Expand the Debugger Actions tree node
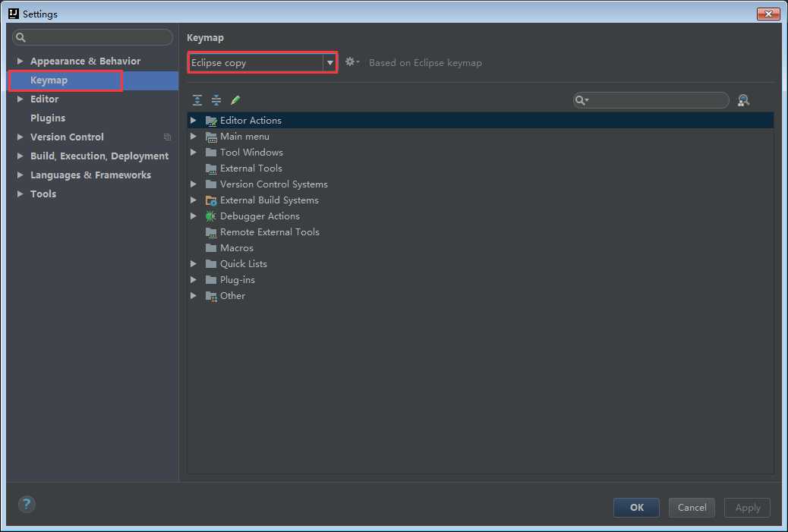 pyautogui.click(x=194, y=216)
